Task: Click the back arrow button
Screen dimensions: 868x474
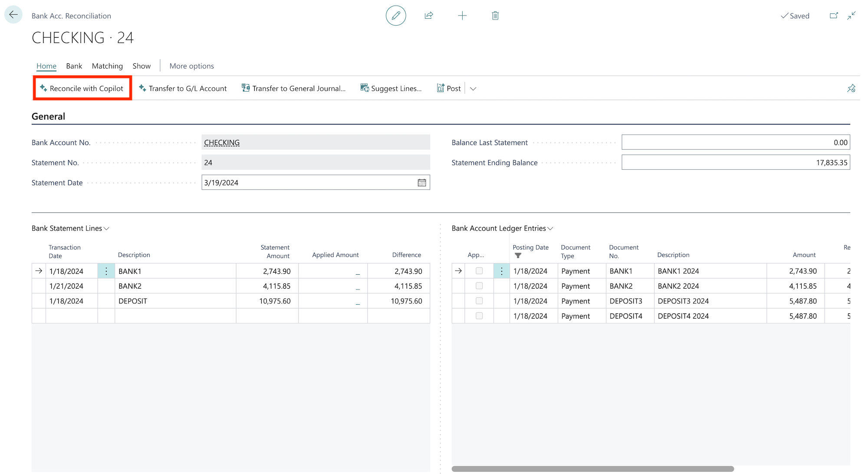Action: click(13, 15)
